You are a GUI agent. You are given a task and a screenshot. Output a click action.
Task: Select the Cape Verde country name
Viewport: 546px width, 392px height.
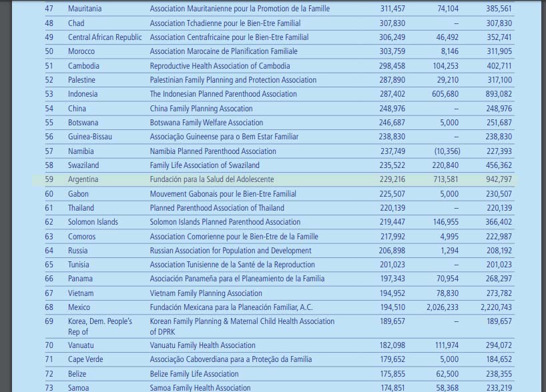point(85,359)
